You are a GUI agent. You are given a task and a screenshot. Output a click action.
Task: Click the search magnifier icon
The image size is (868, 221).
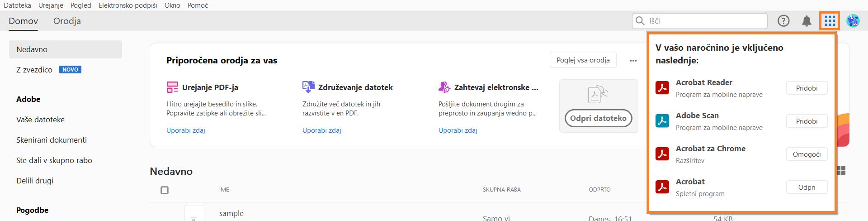(x=640, y=21)
